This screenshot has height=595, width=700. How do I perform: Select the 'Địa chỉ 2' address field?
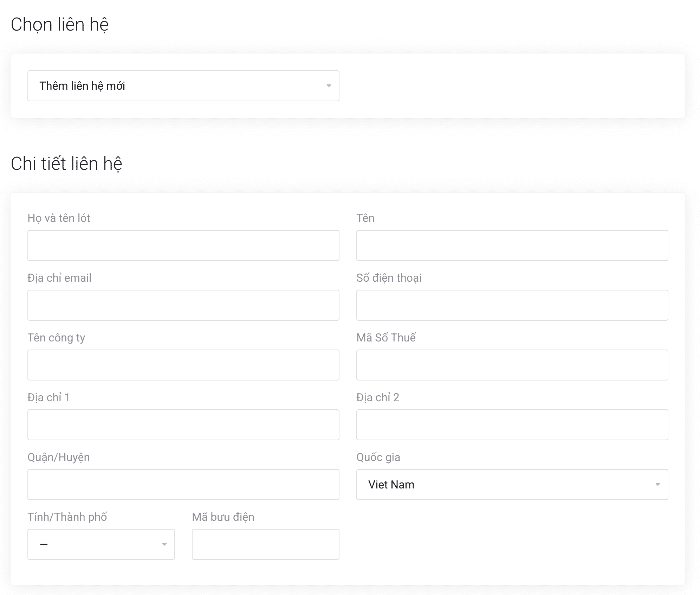pyautogui.click(x=512, y=425)
